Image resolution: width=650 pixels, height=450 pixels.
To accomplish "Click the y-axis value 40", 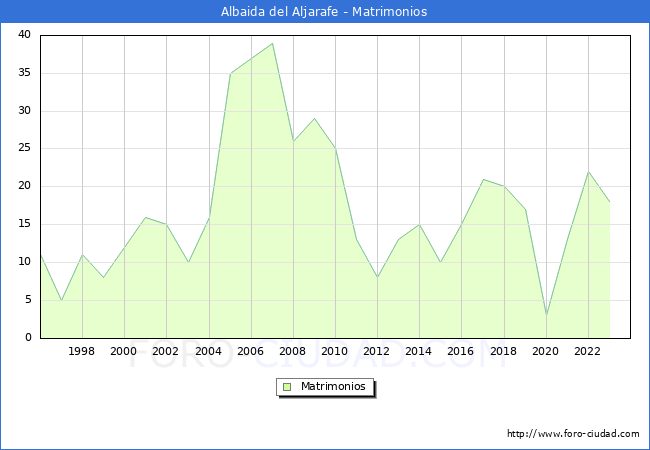I will (x=24, y=35).
